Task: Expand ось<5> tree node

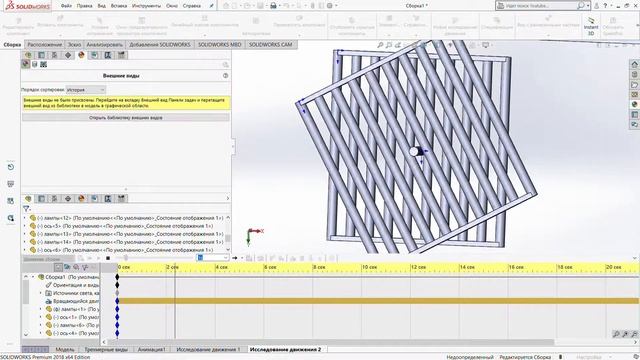Action: pos(24,226)
